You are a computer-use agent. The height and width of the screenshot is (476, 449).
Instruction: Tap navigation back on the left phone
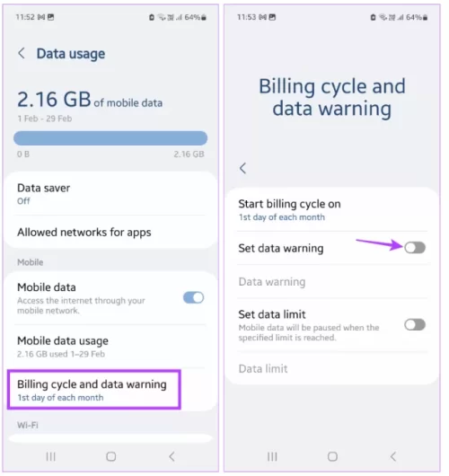[x=172, y=456]
